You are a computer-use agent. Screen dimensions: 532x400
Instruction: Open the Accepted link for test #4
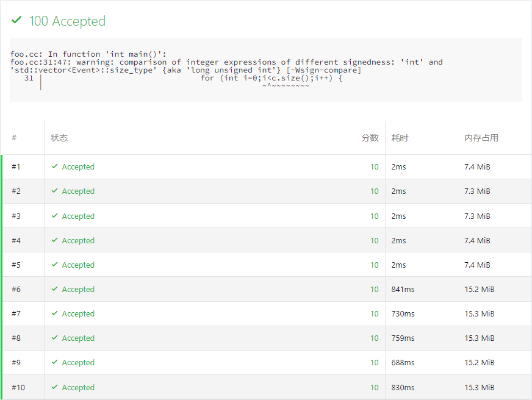point(78,240)
